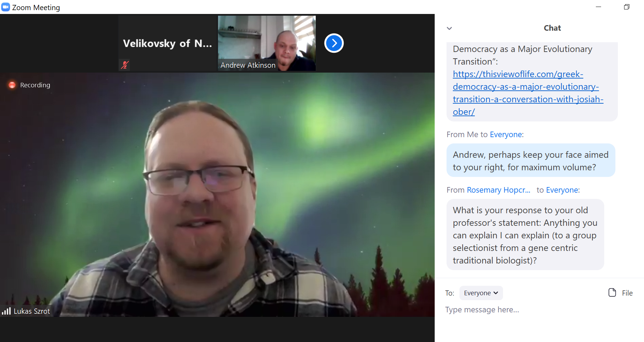644x342 pixels.
Task: Click the File button label in chat
Action: tap(627, 293)
